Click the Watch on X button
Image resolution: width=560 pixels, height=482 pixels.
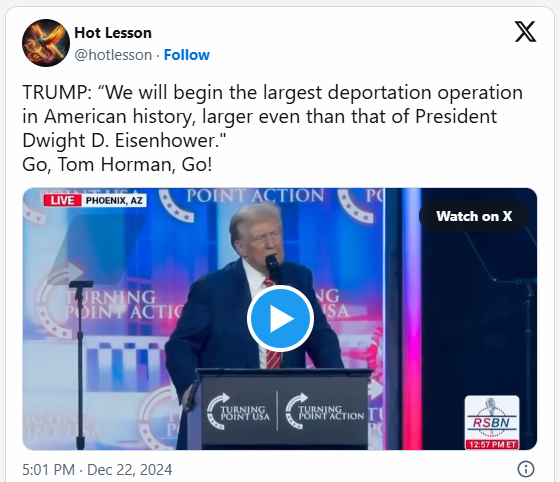[x=474, y=216]
